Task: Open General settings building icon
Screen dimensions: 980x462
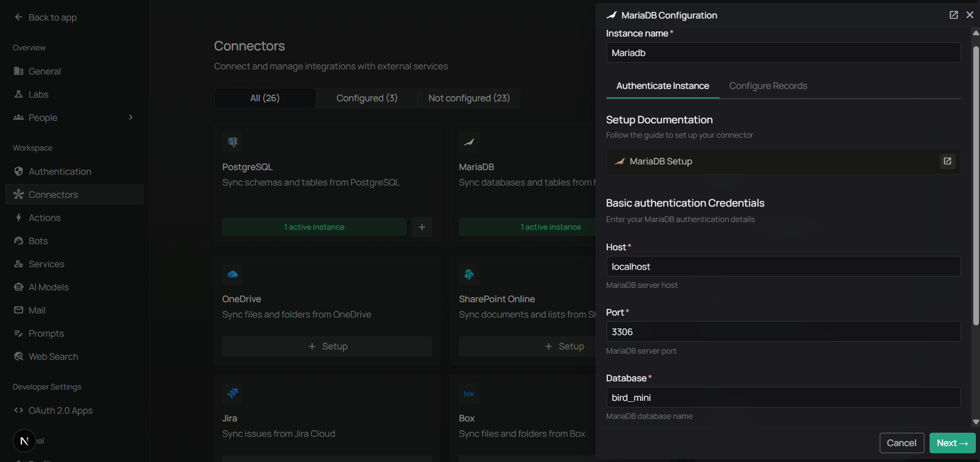Action: click(x=19, y=71)
